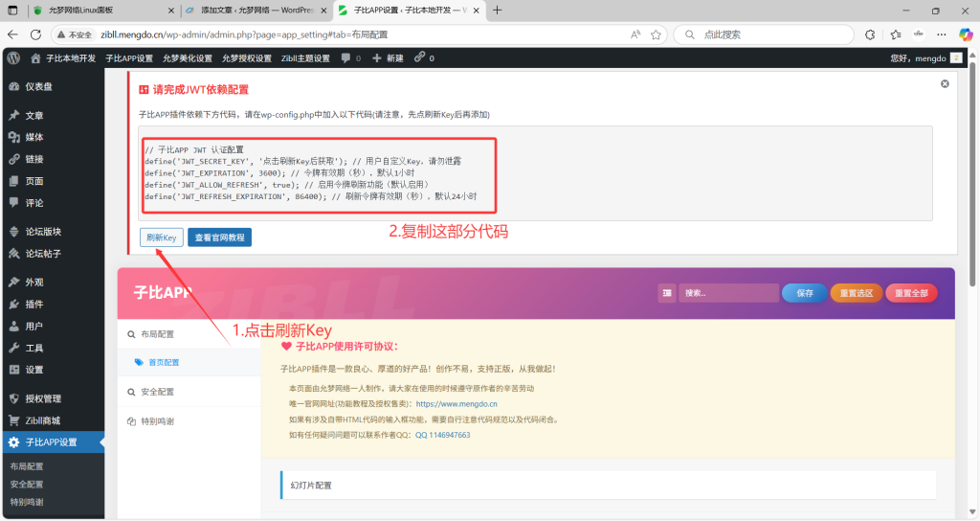Click the 重置全部 reset all button
The width and height of the screenshot is (980, 521).
click(x=911, y=293)
